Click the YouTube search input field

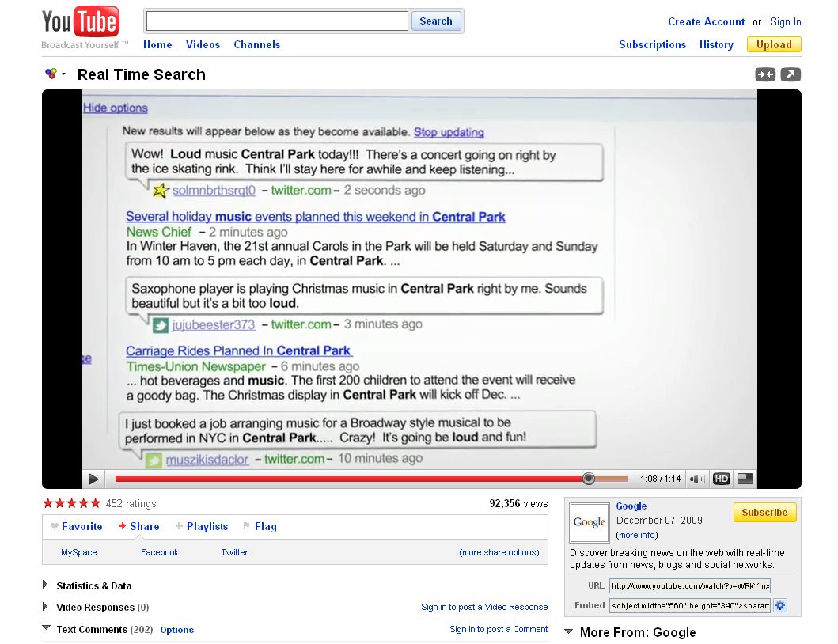[277, 21]
